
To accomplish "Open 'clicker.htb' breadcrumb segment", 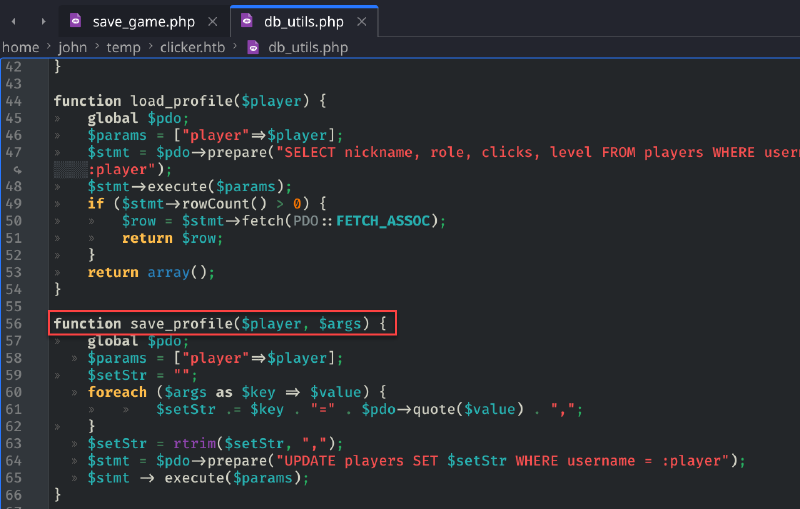I will (x=192, y=47).
